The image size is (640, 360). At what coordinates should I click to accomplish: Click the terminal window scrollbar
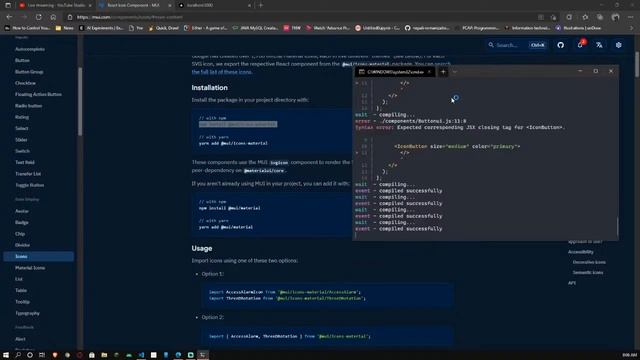tap(618, 227)
